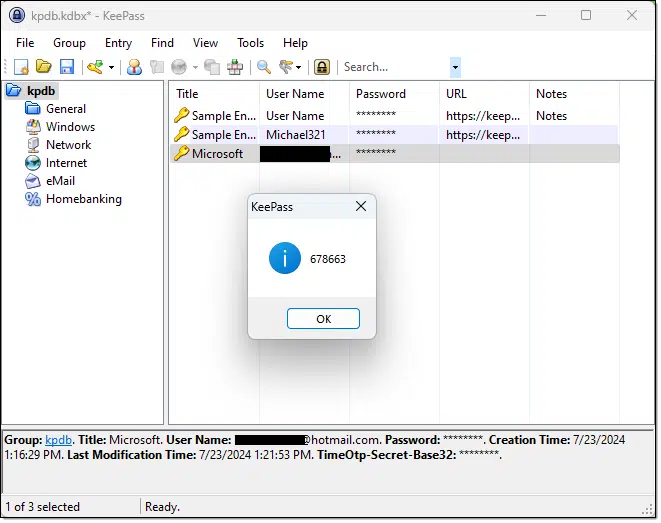Image resolution: width=661 pixels, height=523 pixels.
Task: Open the Entry menu
Action: click(x=118, y=43)
